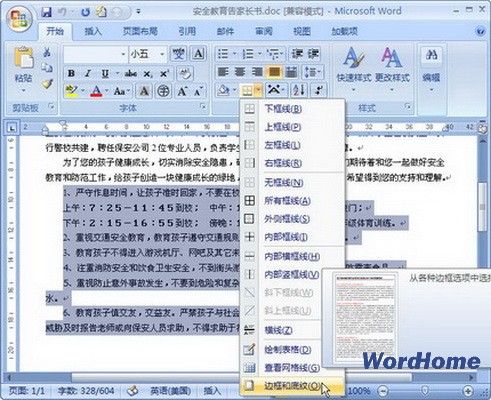Toggle Bold formatting
The image size is (491, 400).
71,73
